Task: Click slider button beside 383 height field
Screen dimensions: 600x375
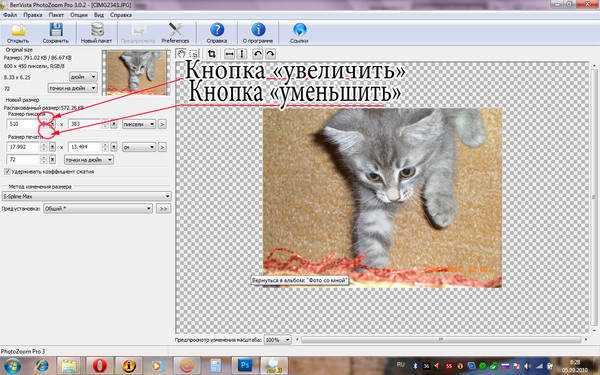Action: click(x=114, y=124)
